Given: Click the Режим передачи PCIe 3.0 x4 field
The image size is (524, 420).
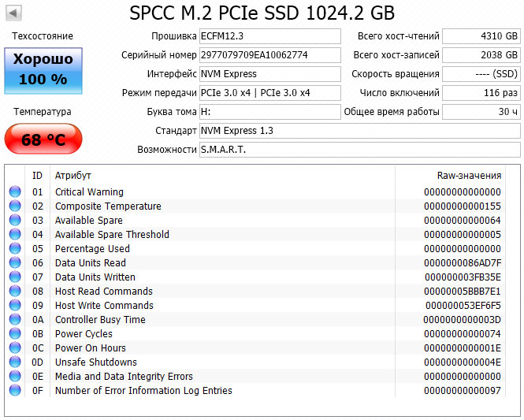Looking at the screenshot, I should pos(270,93).
